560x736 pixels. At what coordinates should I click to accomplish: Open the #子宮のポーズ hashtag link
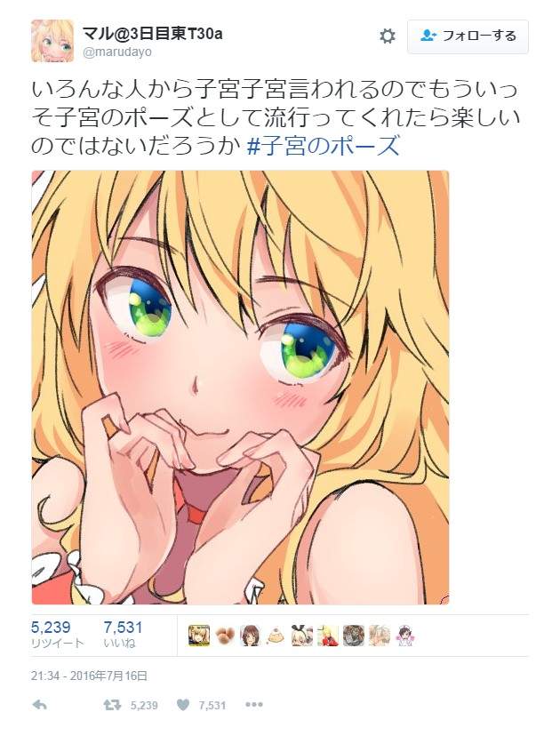323,145
